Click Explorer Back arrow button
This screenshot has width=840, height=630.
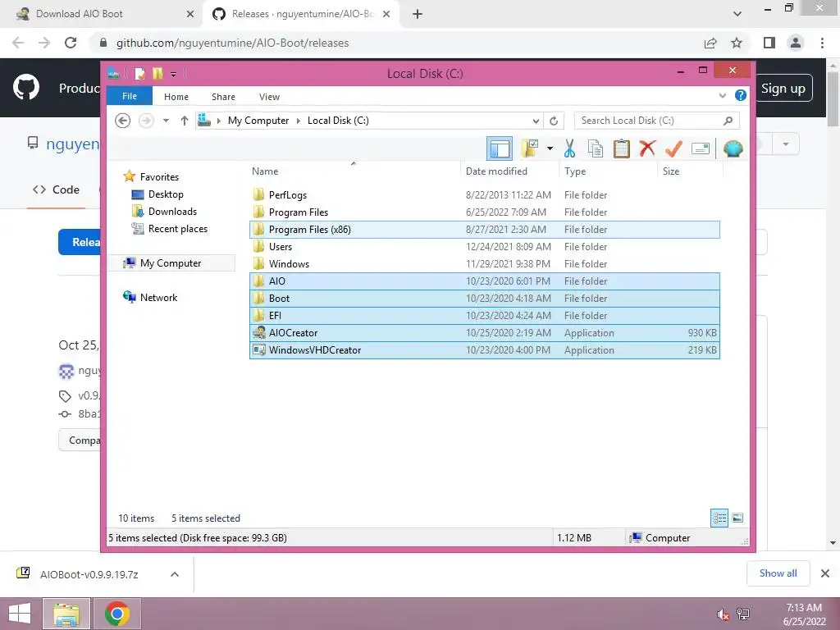(x=123, y=121)
